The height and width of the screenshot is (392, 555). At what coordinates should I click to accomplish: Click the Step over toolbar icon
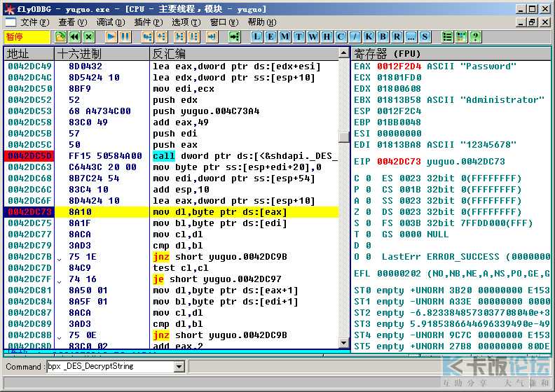point(161,37)
